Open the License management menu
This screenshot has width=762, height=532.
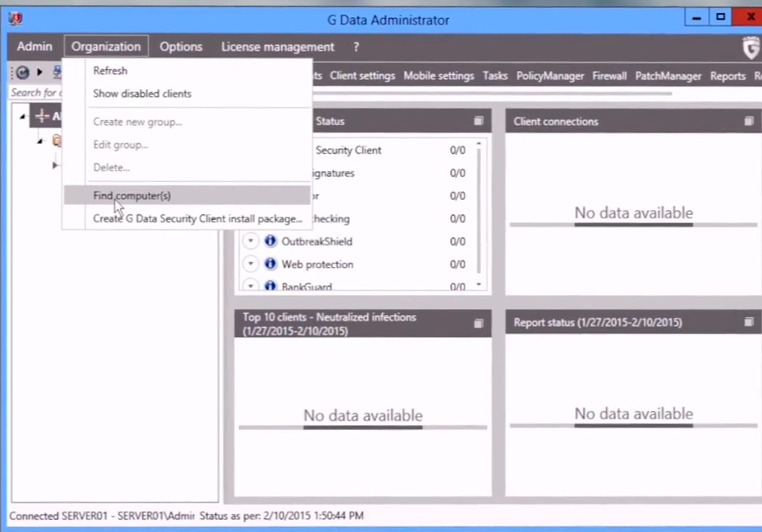[x=277, y=46]
